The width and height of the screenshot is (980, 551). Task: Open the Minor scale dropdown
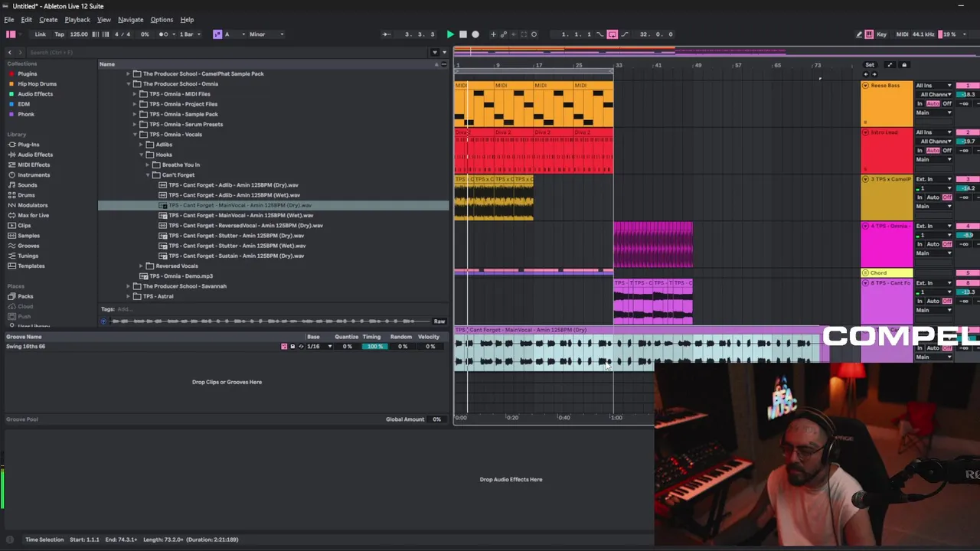tap(266, 34)
